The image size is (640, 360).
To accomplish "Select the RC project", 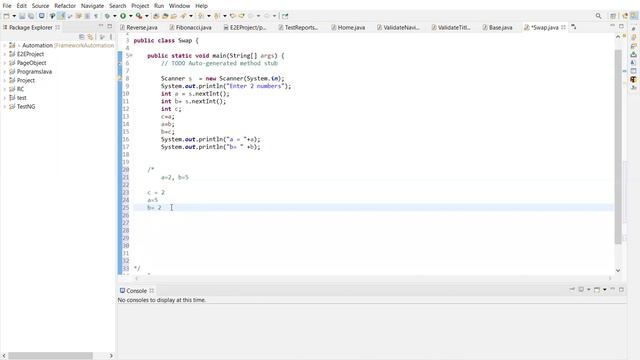I will point(20,89).
